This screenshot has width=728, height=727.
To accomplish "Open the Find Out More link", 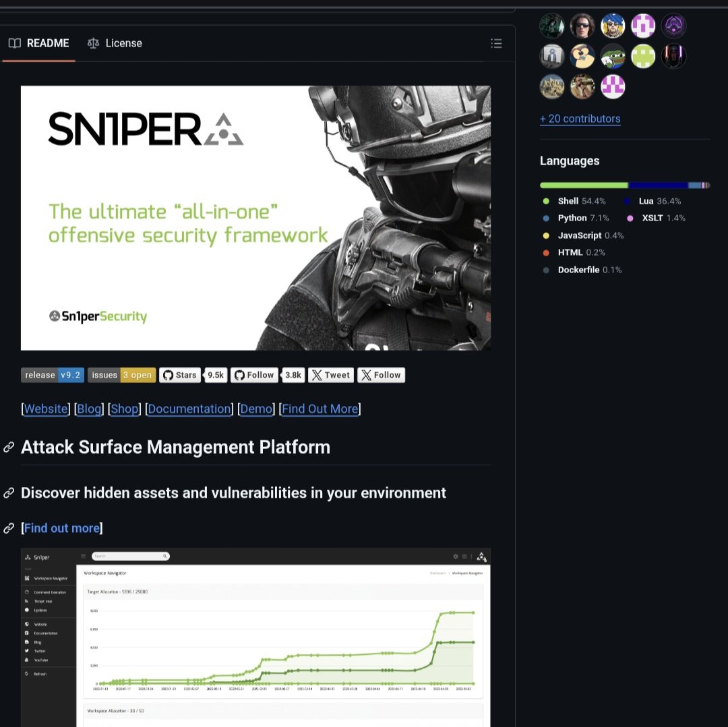I will (x=320, y=409).
